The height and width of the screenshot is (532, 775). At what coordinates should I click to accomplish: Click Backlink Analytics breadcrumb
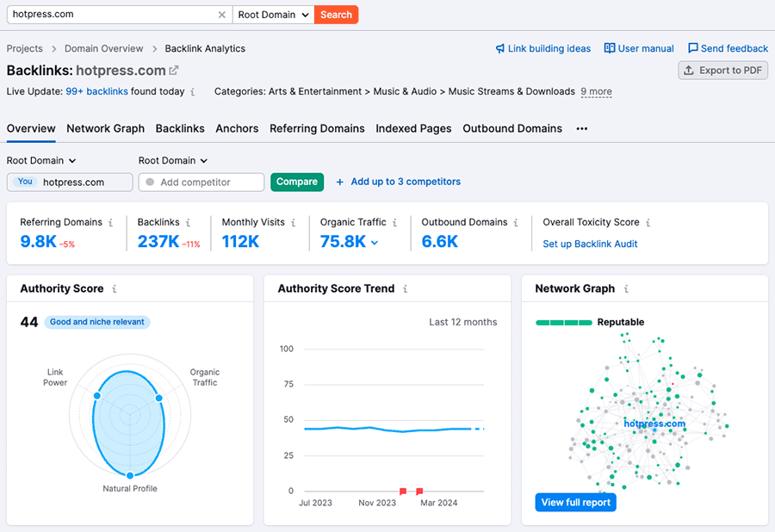pos(205,48)
